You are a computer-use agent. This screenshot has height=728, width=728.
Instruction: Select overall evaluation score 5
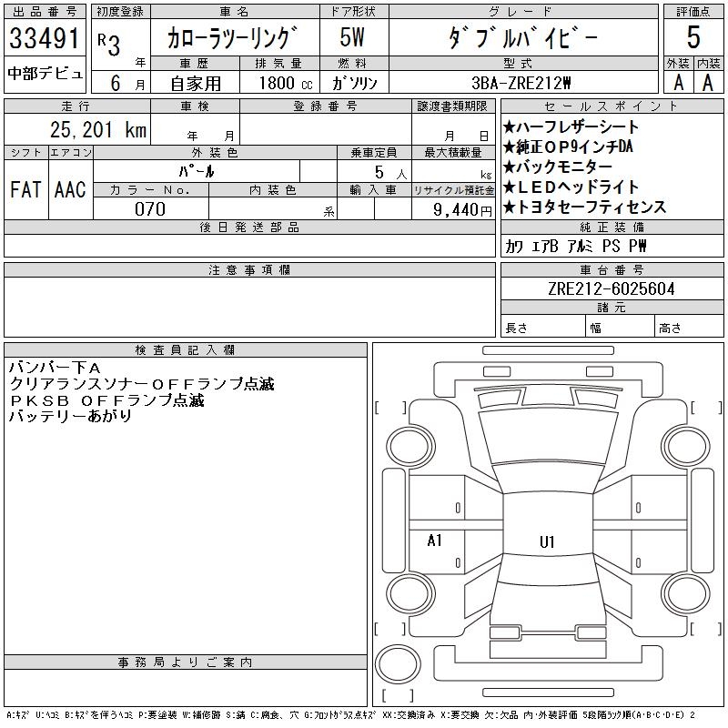tap(693, 37)
